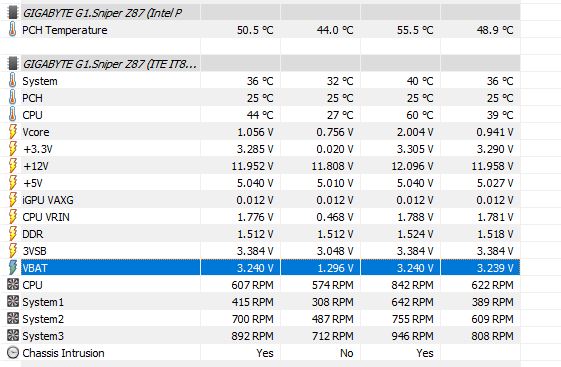Click the 3VSB minimum value 3.048 V

tap(335, 251)
